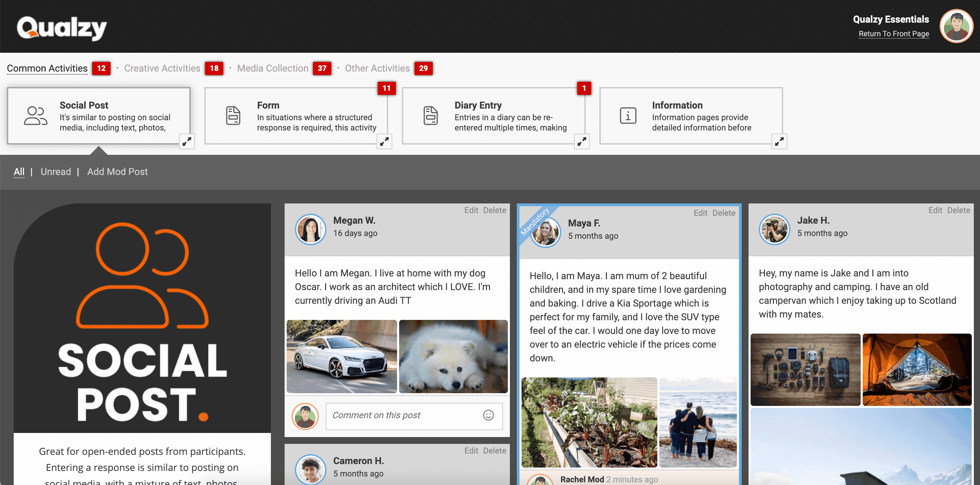Expand the Diary Entry activity card
This screenshot has height=485, width=980.
(x=582, y=141)
